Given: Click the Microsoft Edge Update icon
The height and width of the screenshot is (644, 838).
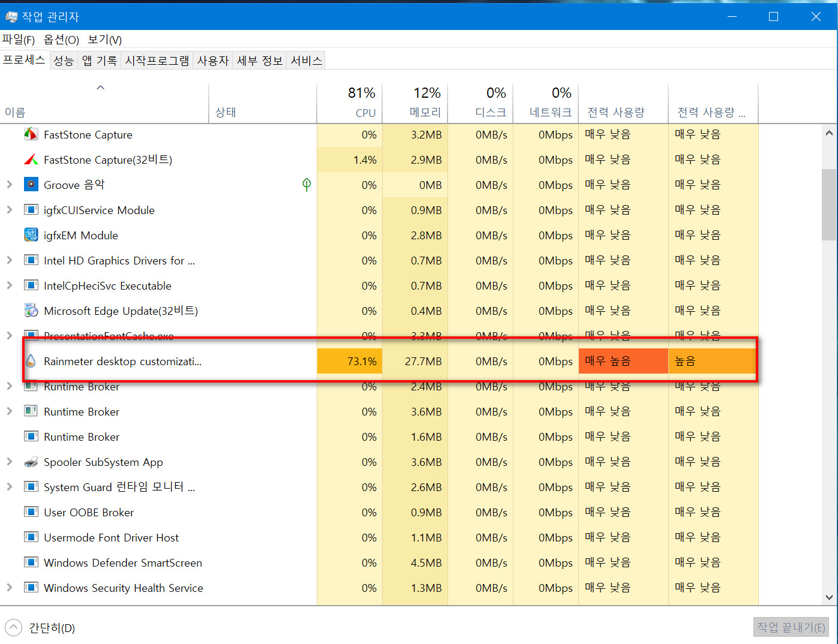Looking at the screenshot, I should [31, 311].
